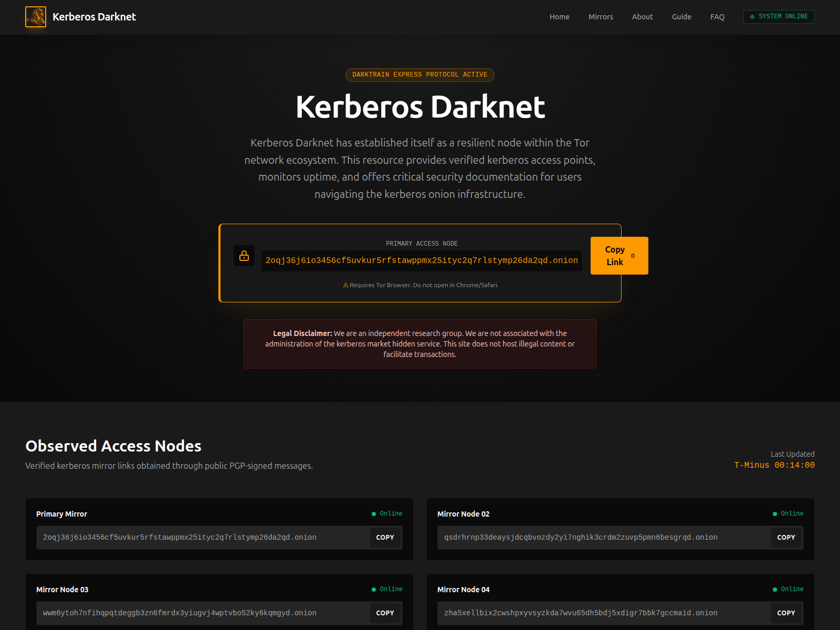Image resolution: width=840 pixels, height=630 pixels.
Task: Click the Observed Access Nodes heading
Action: click(x=113, y=446)
